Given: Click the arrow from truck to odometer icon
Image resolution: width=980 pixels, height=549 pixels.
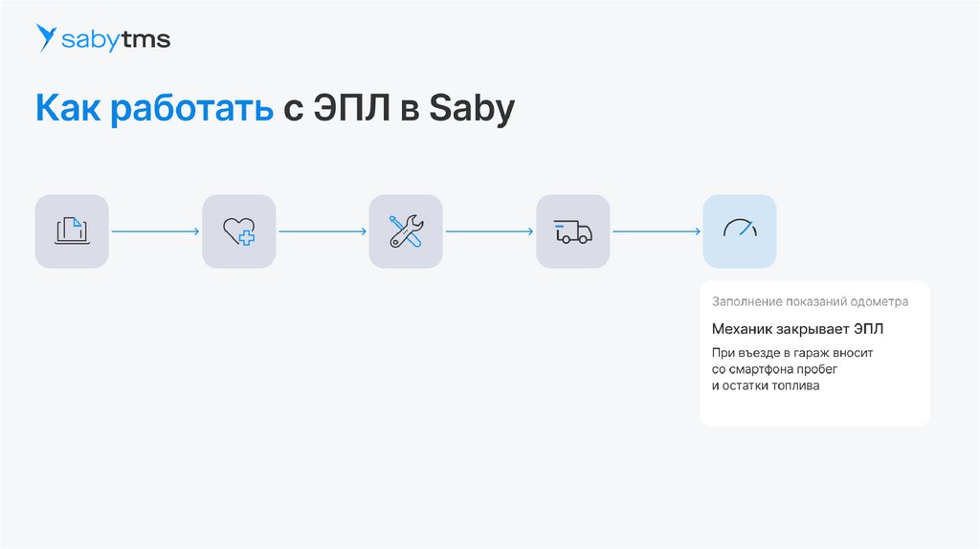Looking at the screenshot, I should click(657, 231).
